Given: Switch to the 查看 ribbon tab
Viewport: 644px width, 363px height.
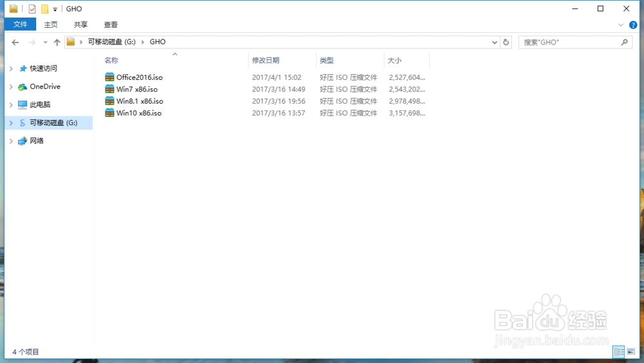Looking at the screenshot, I should pyautogui.click(x=111, y=25).
